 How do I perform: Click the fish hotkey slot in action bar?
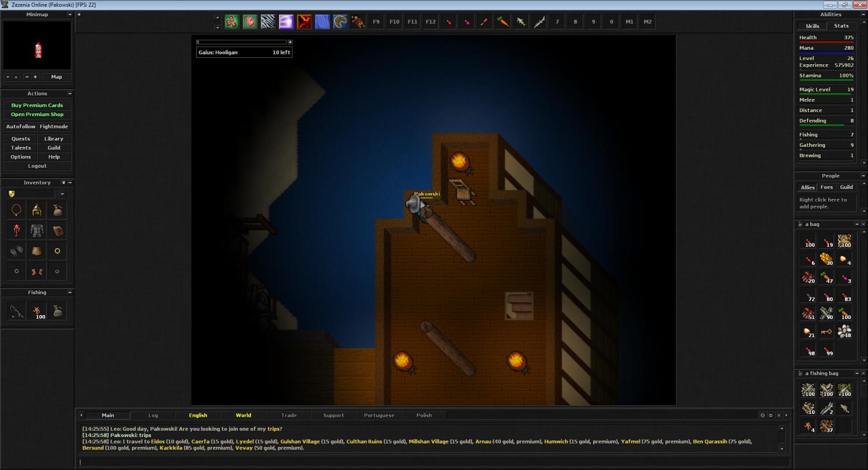(521, 22)
